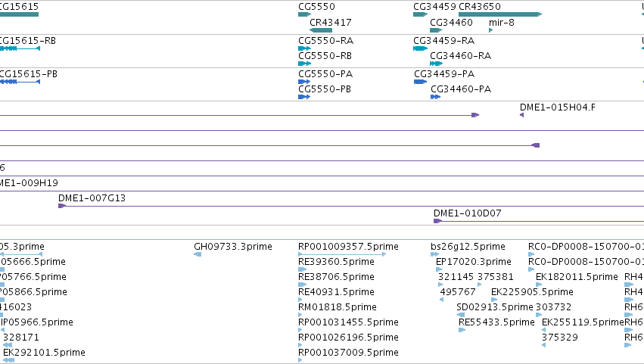Click the GH09733.3prime EST arrow
The height and width of the screenshot is (364, 644).
[x=198, y=254]
